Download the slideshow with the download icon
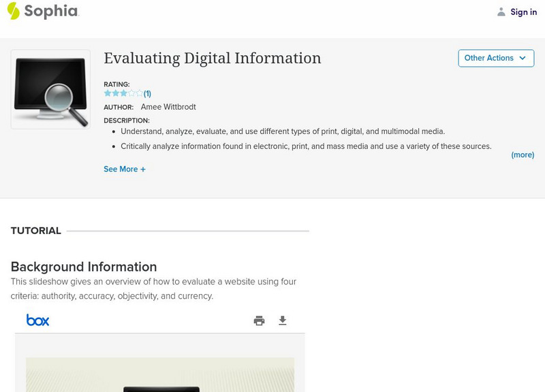Viewport: 545px width, 392px height. [x=283, y=321]
